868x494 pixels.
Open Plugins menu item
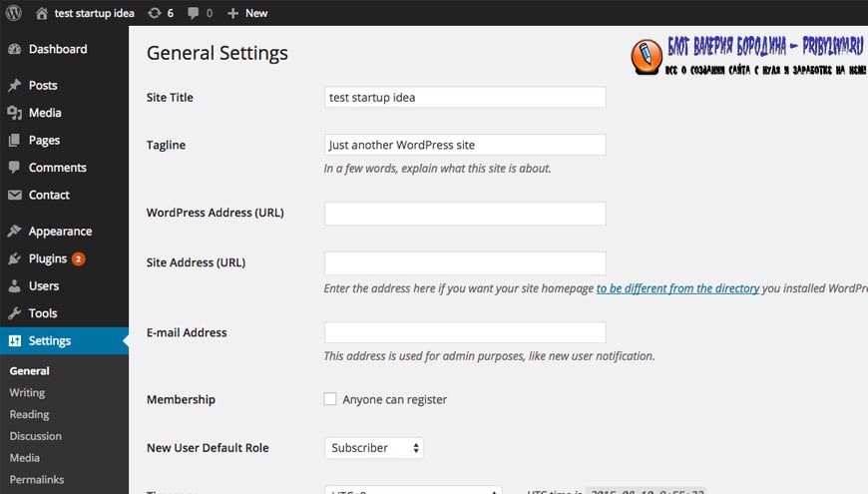(x=64, y=258)
